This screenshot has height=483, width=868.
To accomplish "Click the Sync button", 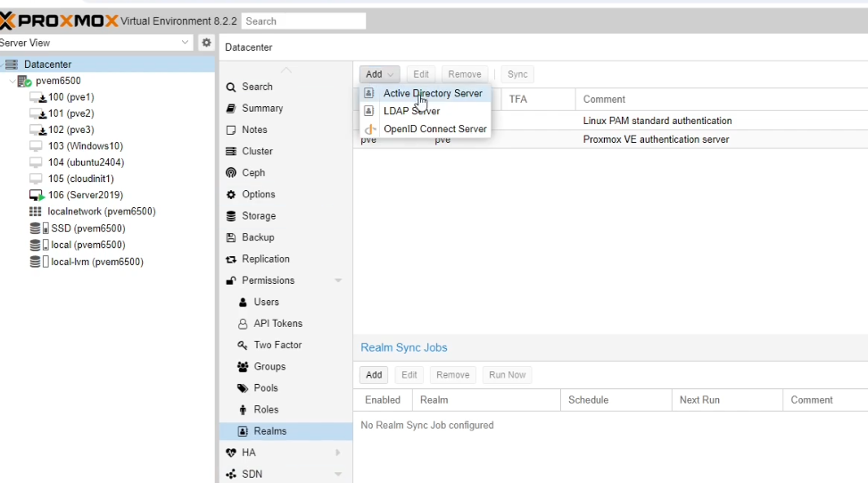I will pyautogui.click(x=517, y=74).
